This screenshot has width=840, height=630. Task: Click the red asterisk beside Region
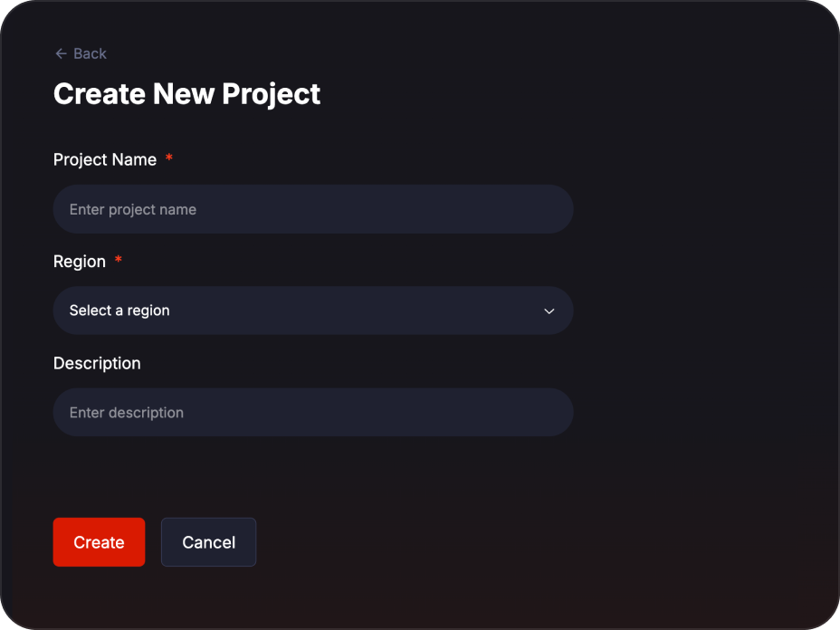pyautogui.click(x=119, y=261)
